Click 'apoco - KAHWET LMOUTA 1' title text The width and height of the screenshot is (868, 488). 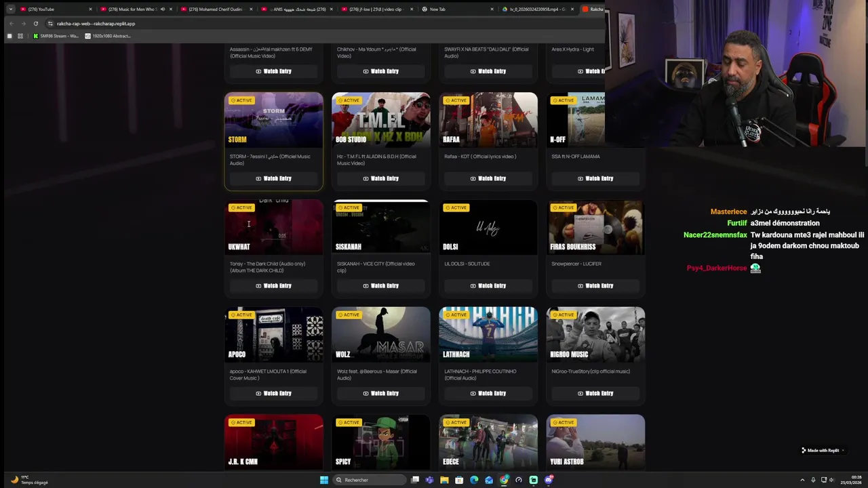click(x=268, y=374)
